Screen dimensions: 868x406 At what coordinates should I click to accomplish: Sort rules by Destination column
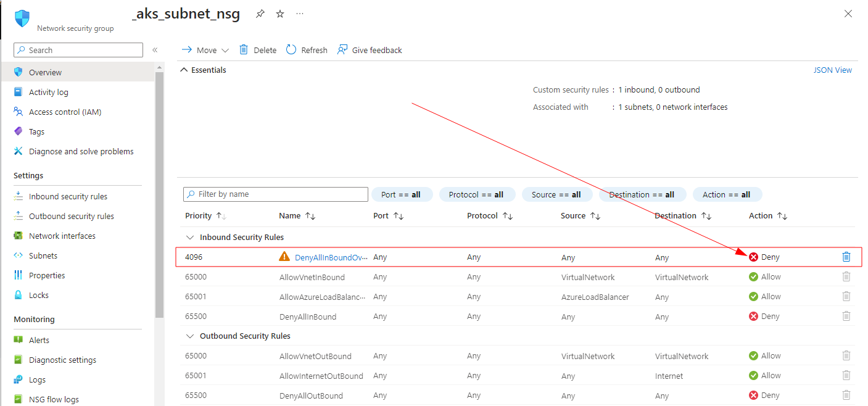pyautogui.click(x=683, y=216)
